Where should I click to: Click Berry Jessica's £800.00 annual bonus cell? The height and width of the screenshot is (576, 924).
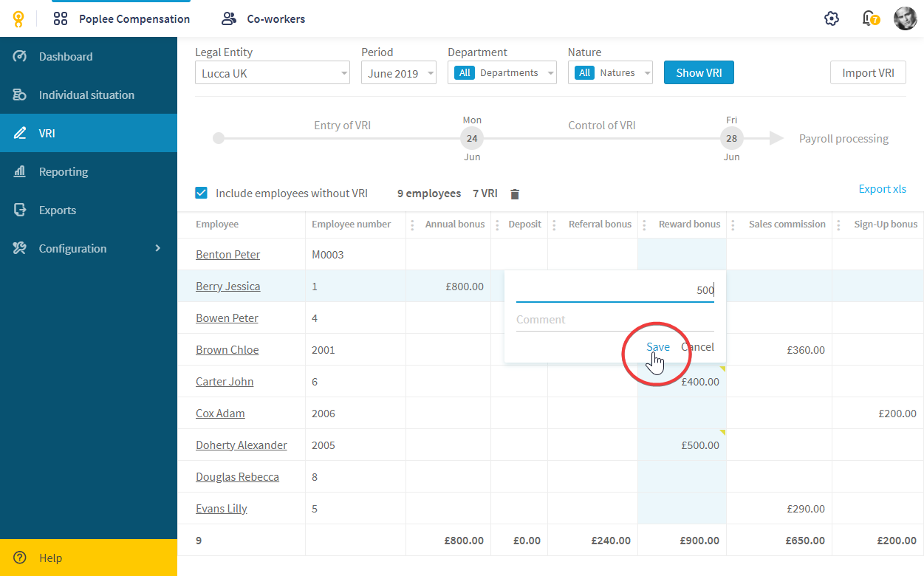point(448,287)
